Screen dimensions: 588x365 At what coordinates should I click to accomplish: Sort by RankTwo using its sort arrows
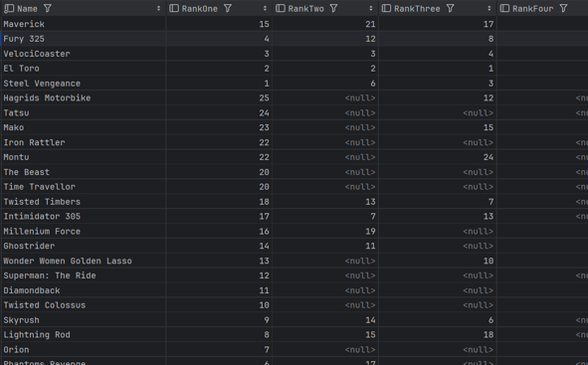click(x=371, y=8)
